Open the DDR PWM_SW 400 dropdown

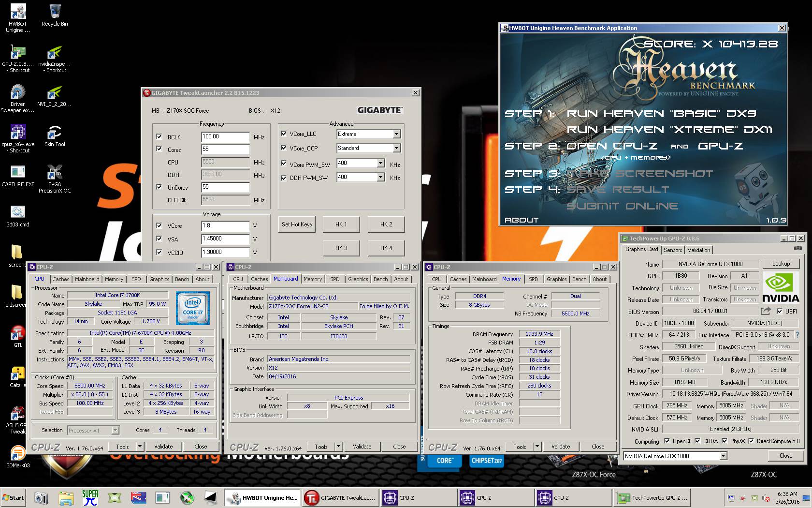click(380, 178)
